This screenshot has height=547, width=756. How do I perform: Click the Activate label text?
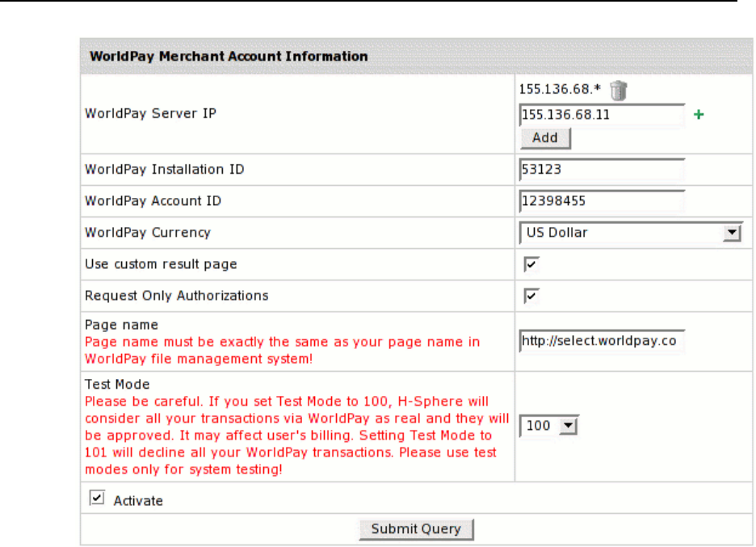[x=138, y=501]
